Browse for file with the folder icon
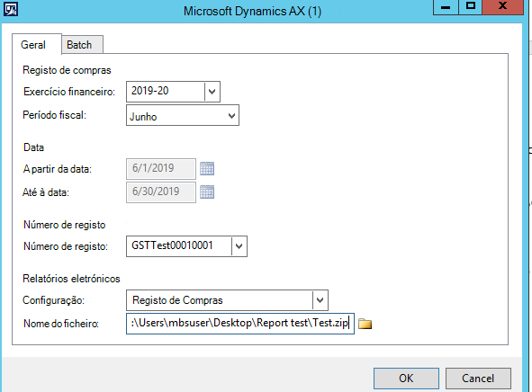Viewport: 532px width, 392px height. click(x=365, y=324)
